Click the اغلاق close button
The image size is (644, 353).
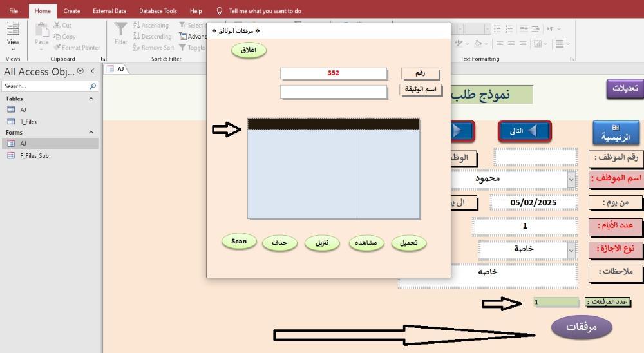tap(249, 51)
